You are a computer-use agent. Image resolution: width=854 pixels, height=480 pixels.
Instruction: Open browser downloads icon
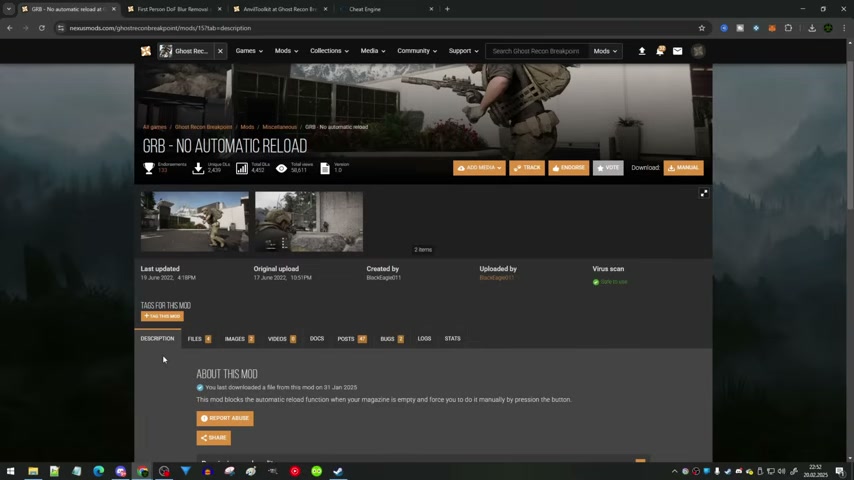coord(812,28)
